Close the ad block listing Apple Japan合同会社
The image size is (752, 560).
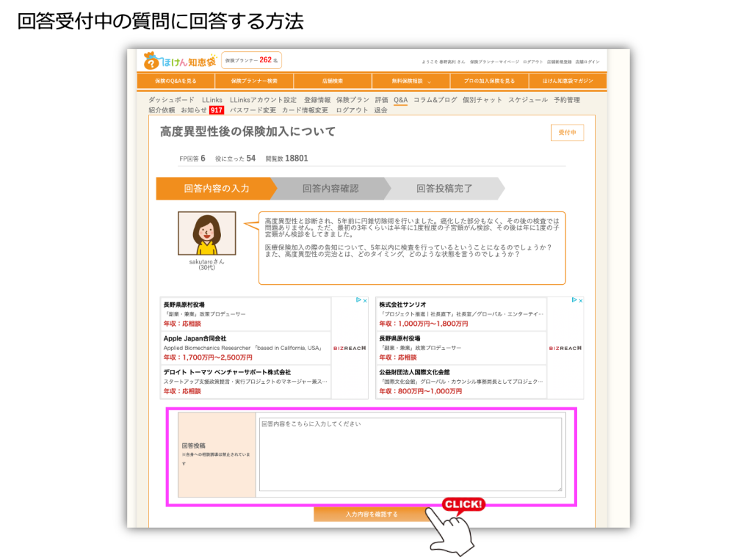pyautogui.click(x=365, y=301)
